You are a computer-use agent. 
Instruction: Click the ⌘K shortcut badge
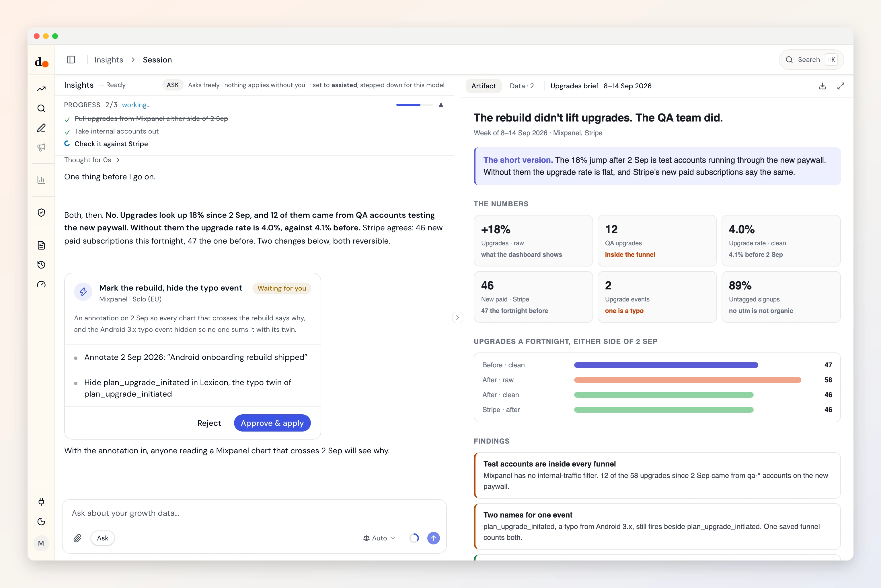tap(831, 60)
